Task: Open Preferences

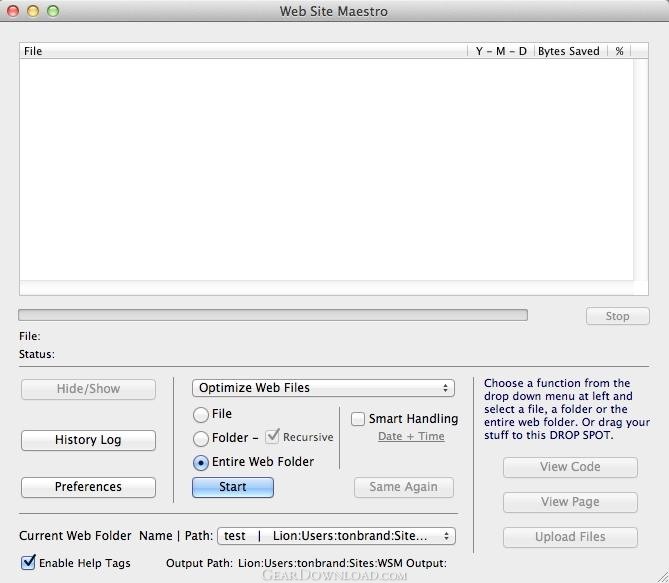Action: [x=88, y=487]
